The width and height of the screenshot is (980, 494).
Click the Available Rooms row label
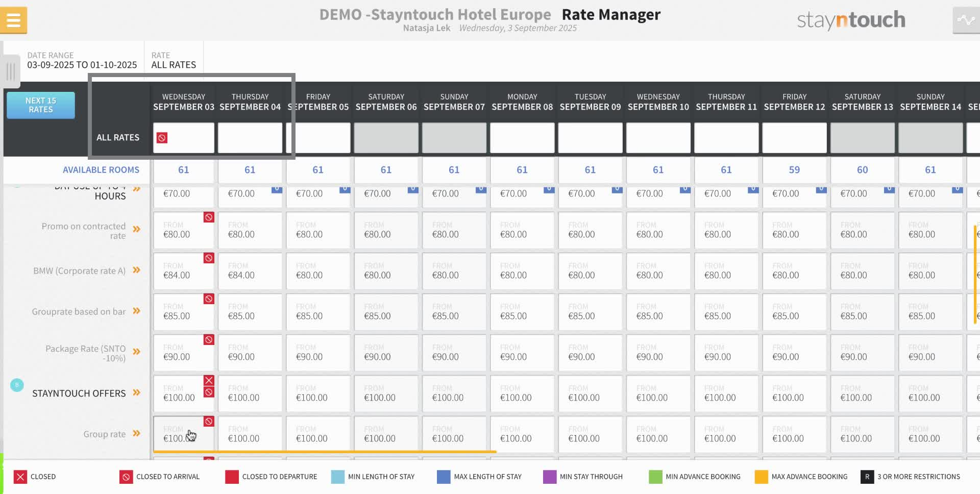click(x=101, y=170)
